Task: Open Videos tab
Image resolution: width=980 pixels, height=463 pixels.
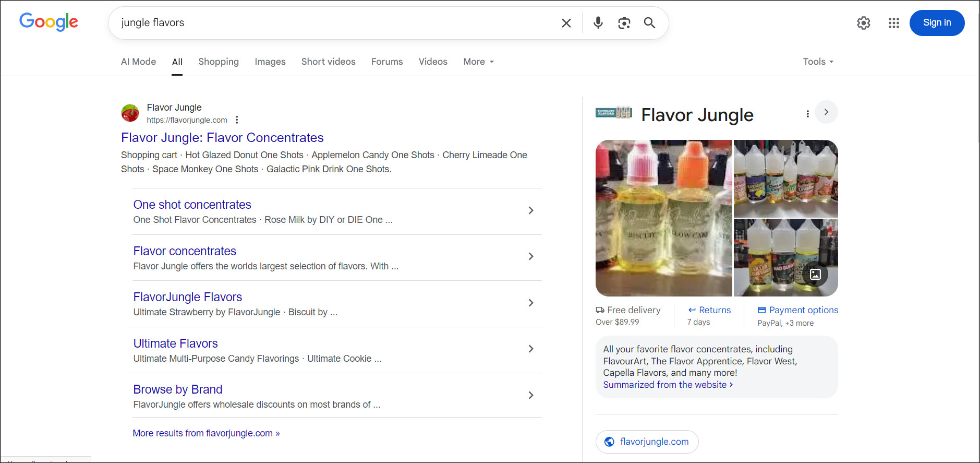Action: (x=433, y=62)
